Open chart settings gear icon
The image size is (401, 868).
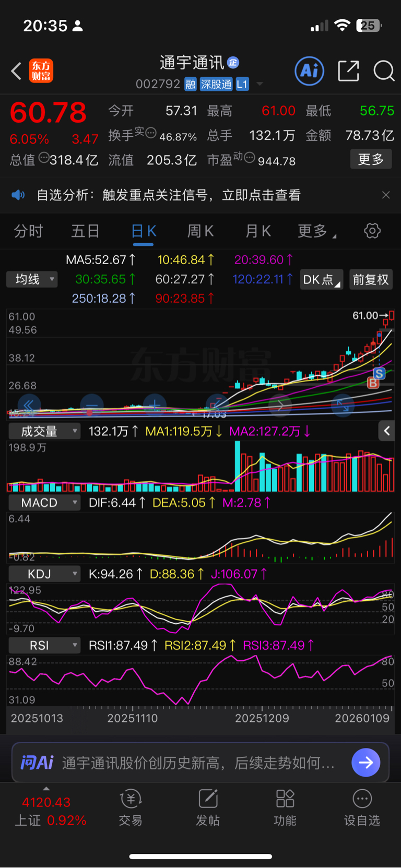point(372,231)
